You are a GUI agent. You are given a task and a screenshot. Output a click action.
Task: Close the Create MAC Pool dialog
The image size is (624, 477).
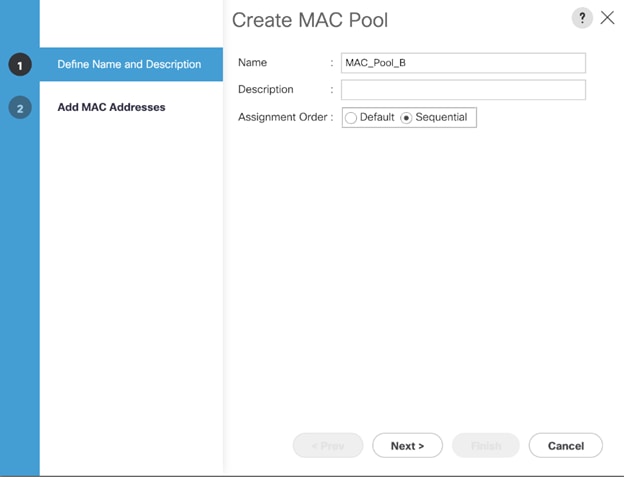coord(607,18)
